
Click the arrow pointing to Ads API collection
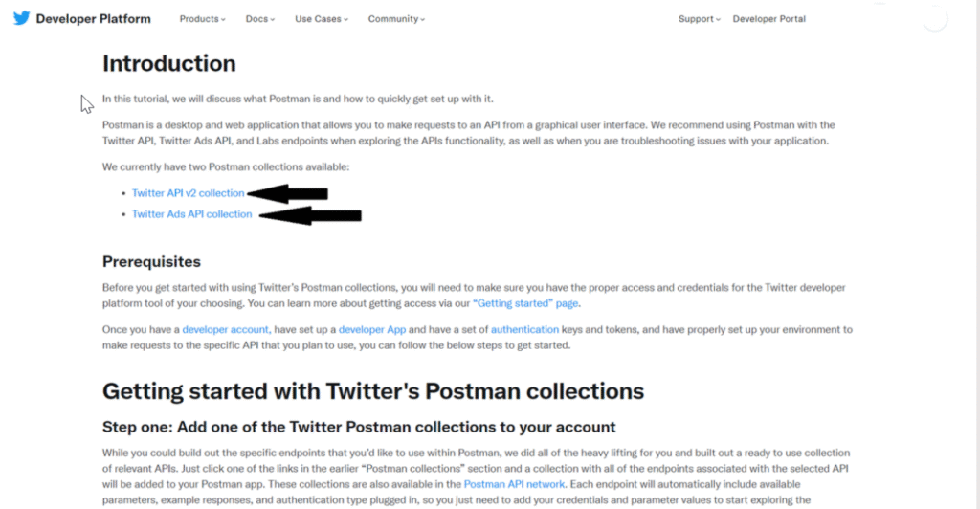pyautogui.click(x=310, y=215)
